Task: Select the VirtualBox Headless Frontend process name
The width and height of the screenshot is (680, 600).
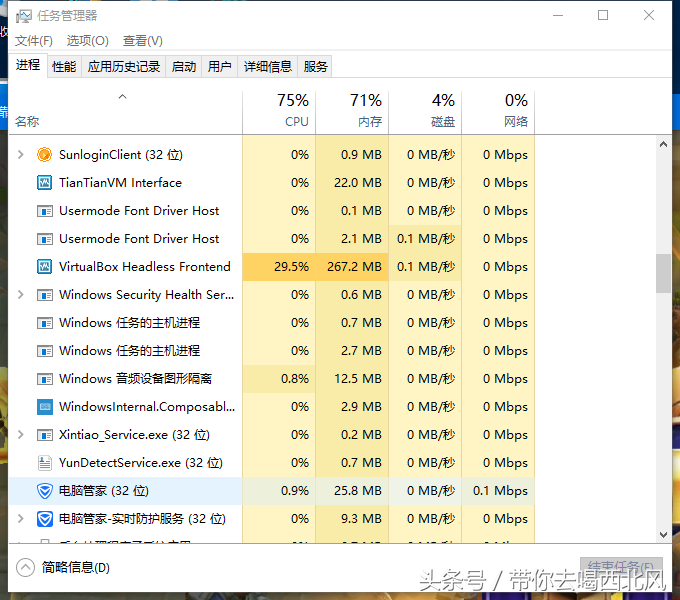Action: pyautogui.click(x=144, y=267)
